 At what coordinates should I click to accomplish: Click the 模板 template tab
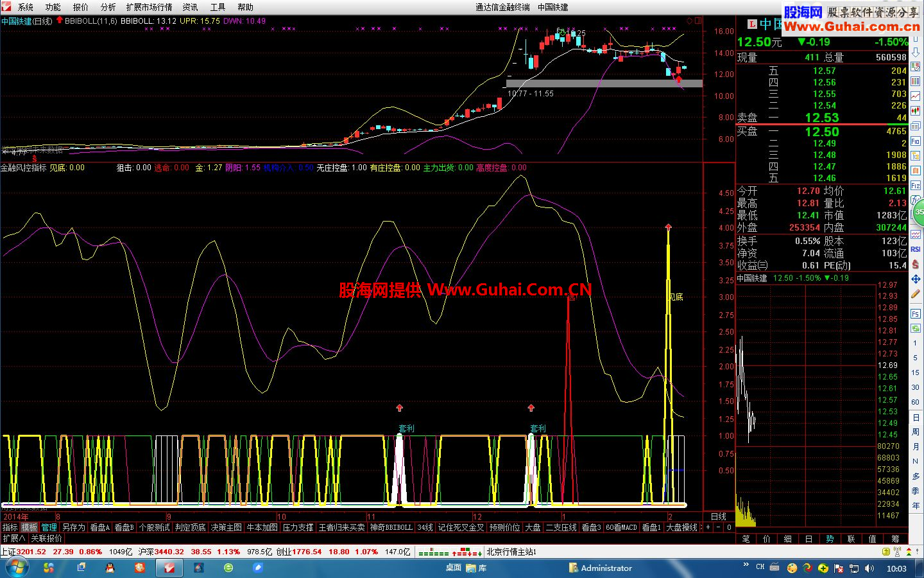pyautogui.click(x=30, y=527)
